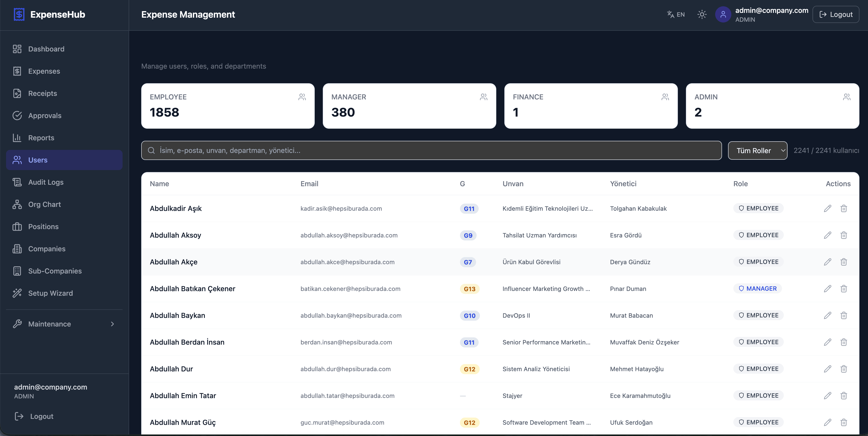Click the EMPLOYEE role badge for Abdullah Dur

click(x=758, y=369)
